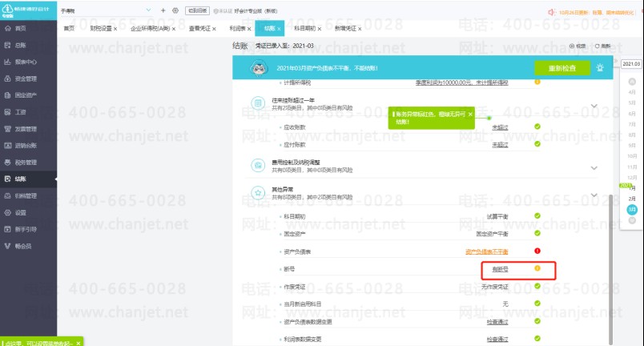Viewport: 644px width, 346px height.
Task: Expand the 费用控制及纳税调整 section
Action: [594, 167]
